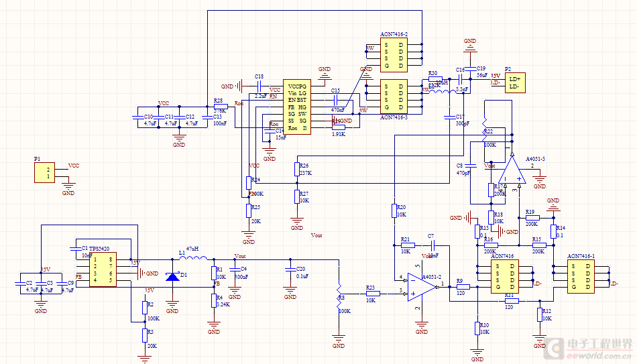Select the P1 power connector symbol

click(44, 173)
